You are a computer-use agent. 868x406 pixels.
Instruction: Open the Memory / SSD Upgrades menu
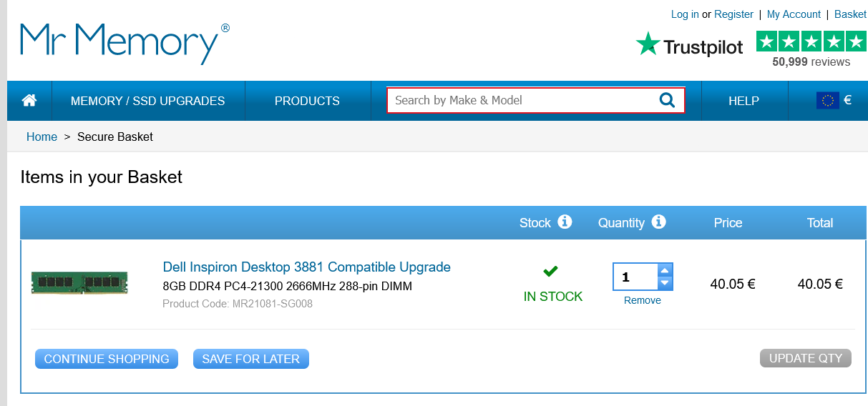[148, 101]
